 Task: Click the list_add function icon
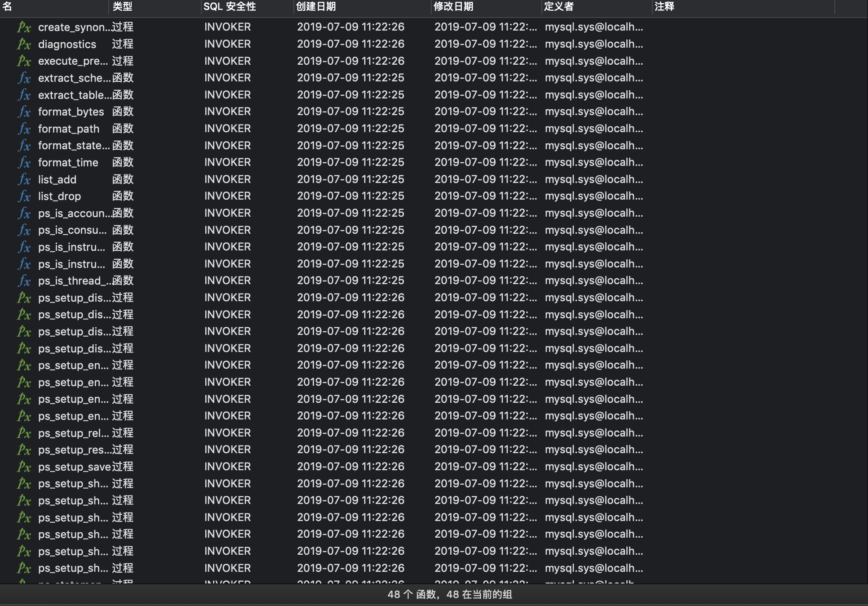(24, 179)
